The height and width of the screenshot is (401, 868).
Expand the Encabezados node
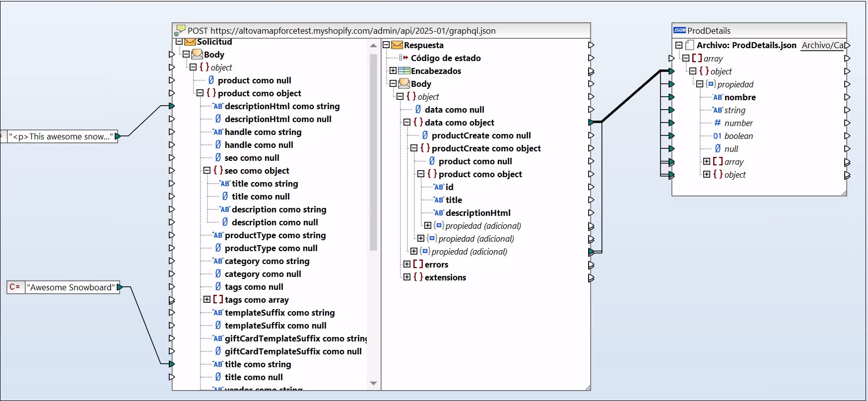[x=393, y=71]
